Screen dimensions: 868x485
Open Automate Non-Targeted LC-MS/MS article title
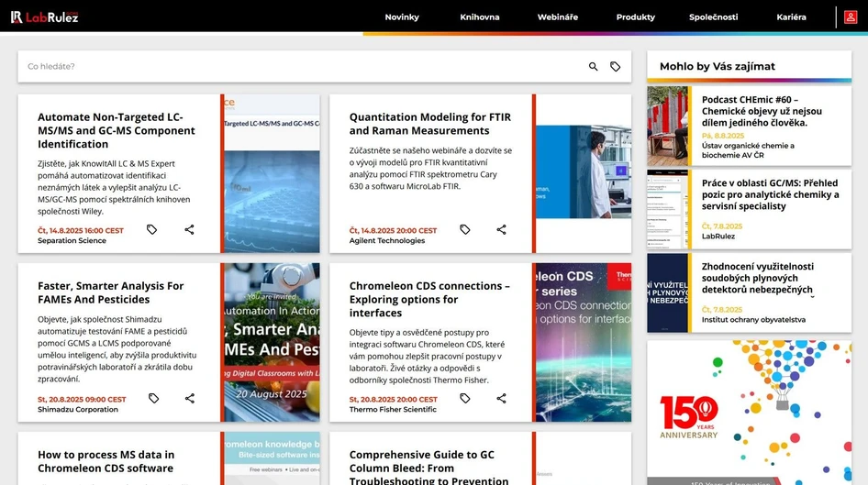click(117, 130)
